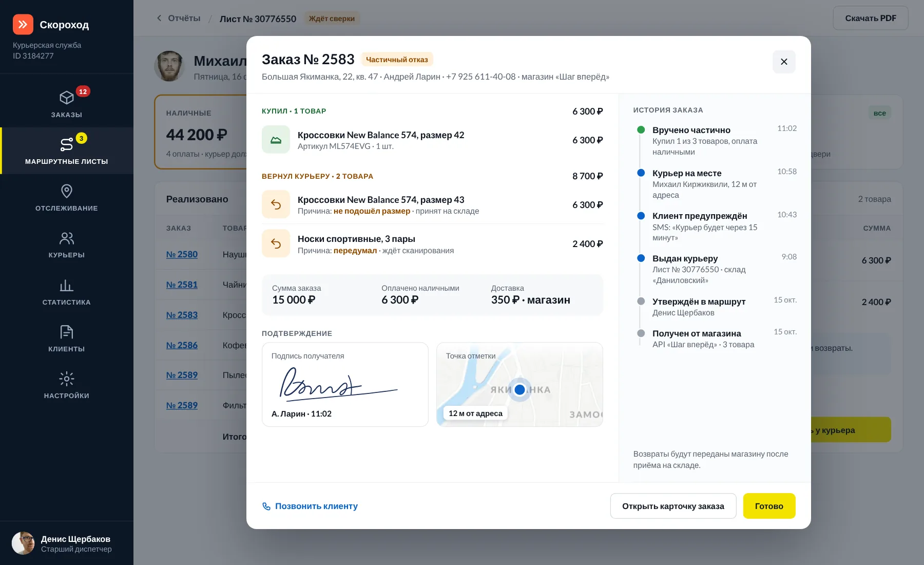Click Сумма заказа value 15 000 ₽
Image resolution: width=924 pixels, height=565 pixels.
[294, 300]
